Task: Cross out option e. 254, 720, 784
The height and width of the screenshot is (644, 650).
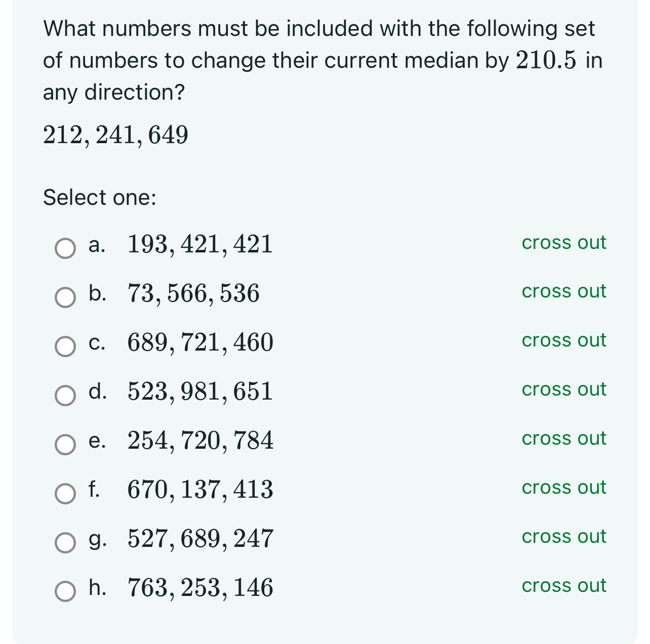Action: tap(563, 439)
